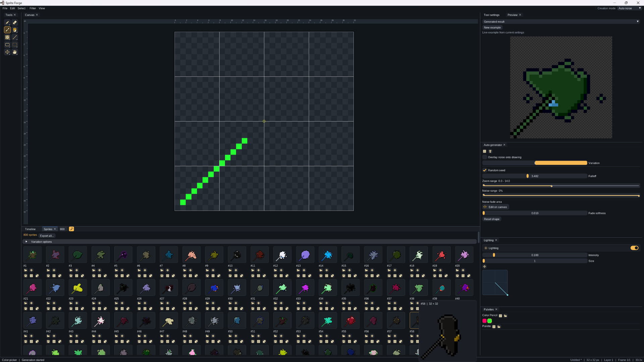The height and width of the screenshot is (362, 644).
Task: Open folder icon under sprite #1
Action: [25, 270]
